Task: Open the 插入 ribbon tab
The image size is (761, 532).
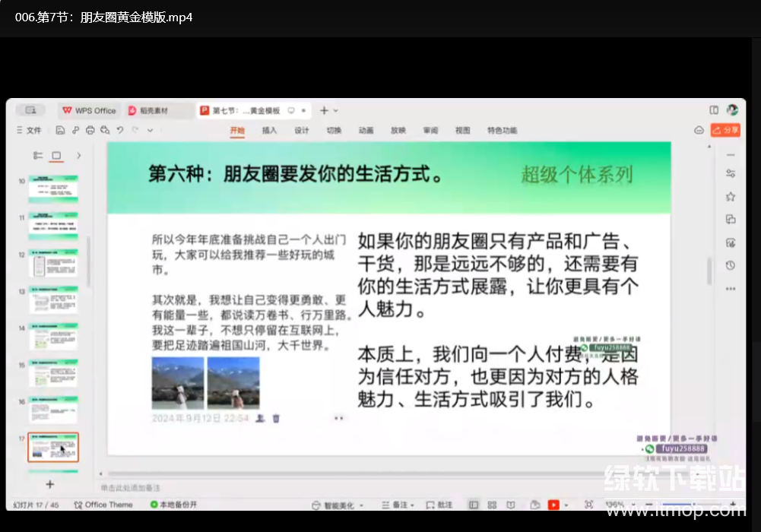Action: click(269, 130)
